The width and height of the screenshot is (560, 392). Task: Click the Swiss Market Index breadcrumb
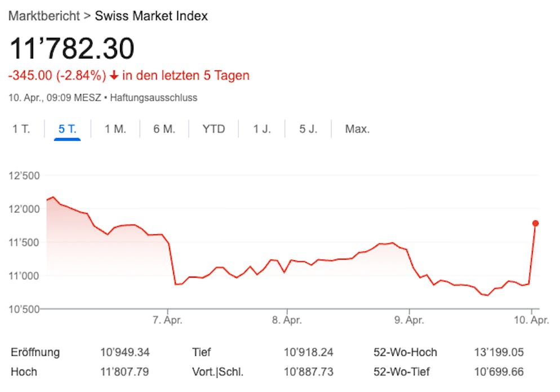coord(151,16)
